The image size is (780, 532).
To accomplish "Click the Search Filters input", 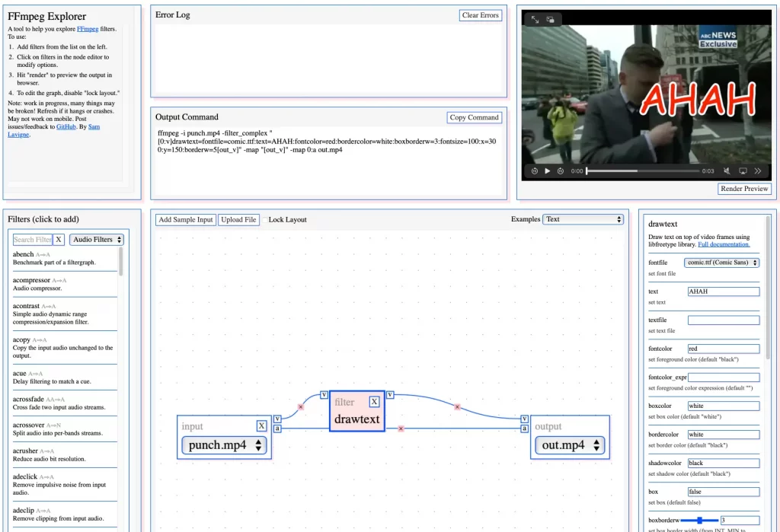I will coord(32,240).
